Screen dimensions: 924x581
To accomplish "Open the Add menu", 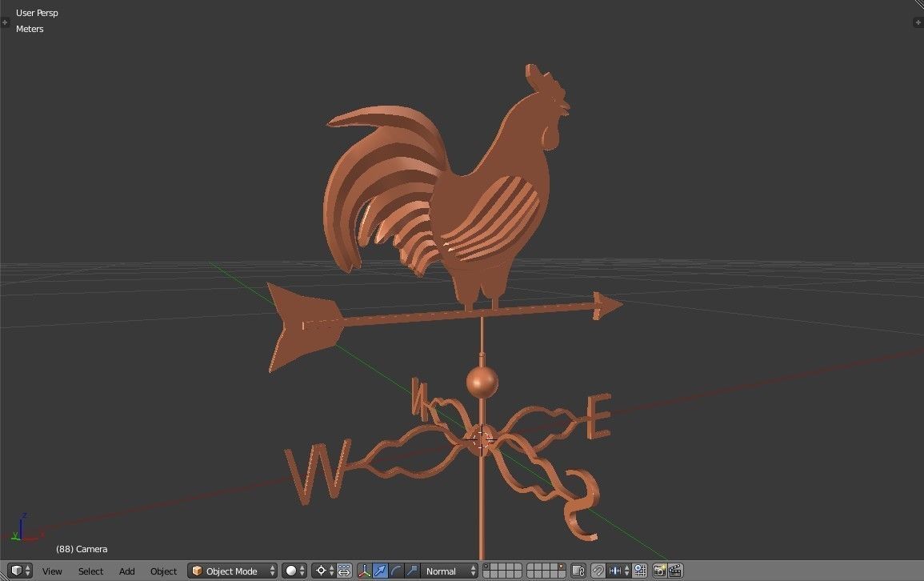I will 126,571.
